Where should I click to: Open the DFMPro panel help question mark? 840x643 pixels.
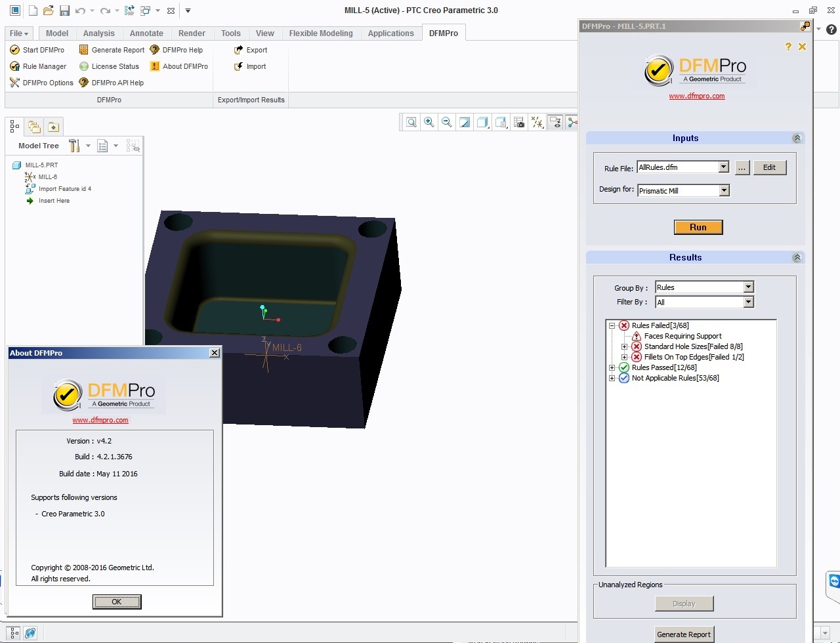pos(788,47)
